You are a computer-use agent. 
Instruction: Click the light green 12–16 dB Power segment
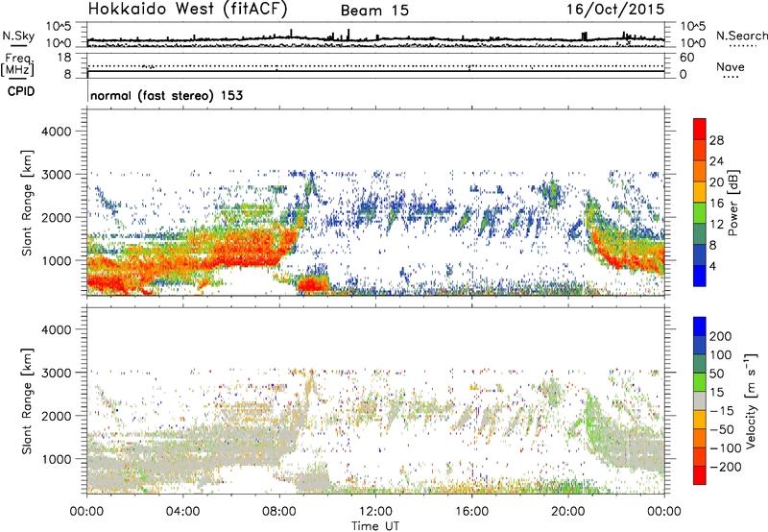tap(700, 213)
